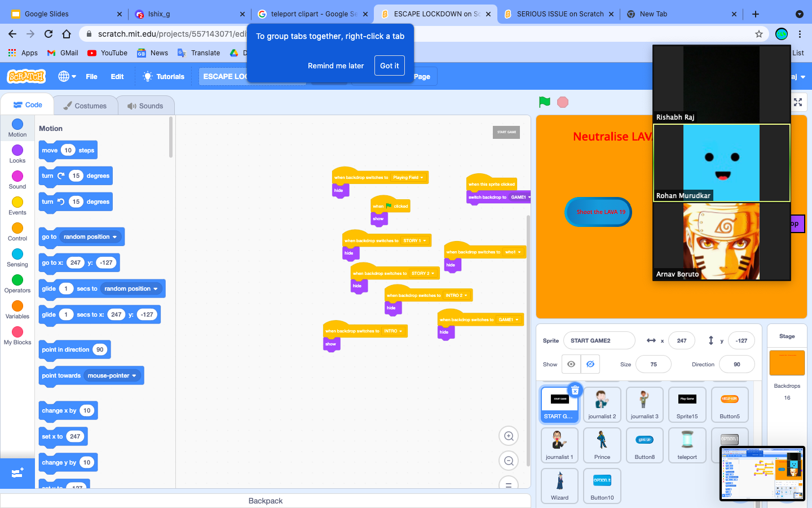
Task: Open the Edit menu
Action: tap(117, 76)
